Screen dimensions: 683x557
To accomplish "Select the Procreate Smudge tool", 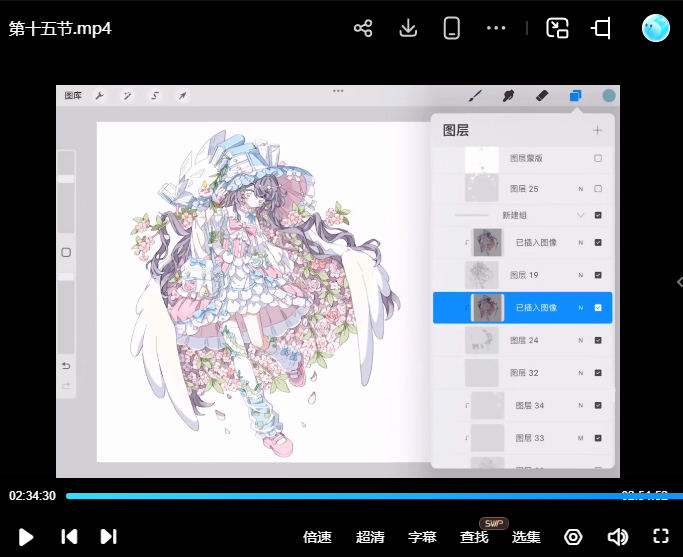I will click(508, 96).
